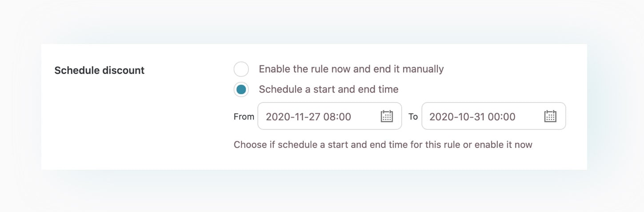The image size is (644, 212).
Task: Click the "Schedule discount" heading
Action: point(99,70)
